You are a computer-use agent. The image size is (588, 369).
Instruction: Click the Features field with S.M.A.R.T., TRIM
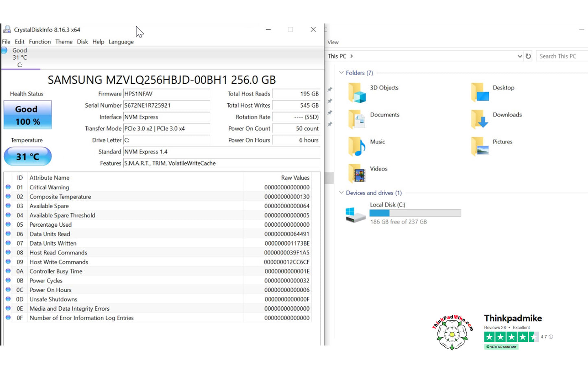point(222,163)
